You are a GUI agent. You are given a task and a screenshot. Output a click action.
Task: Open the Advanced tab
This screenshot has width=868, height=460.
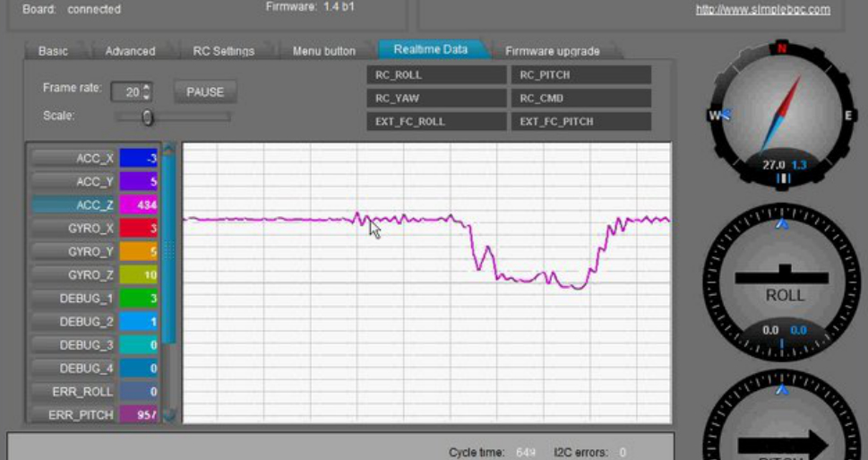pyautogui.click(x=130, y=51)
